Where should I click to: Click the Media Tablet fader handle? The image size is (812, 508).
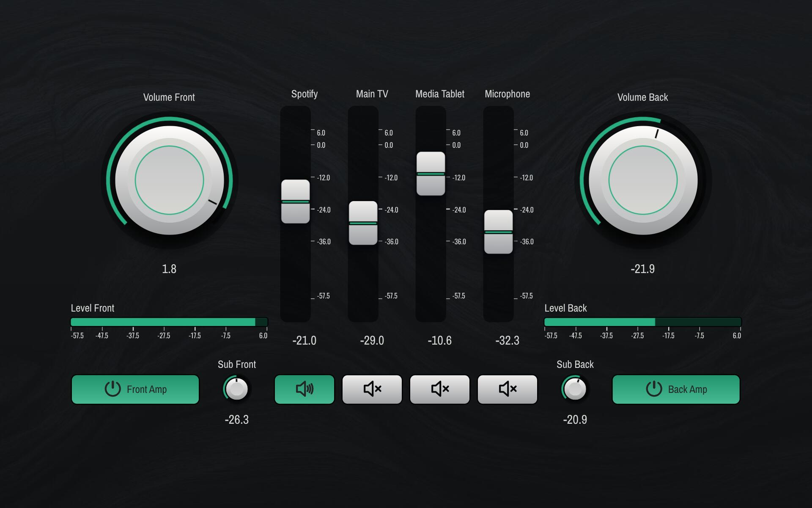[431, 174]
